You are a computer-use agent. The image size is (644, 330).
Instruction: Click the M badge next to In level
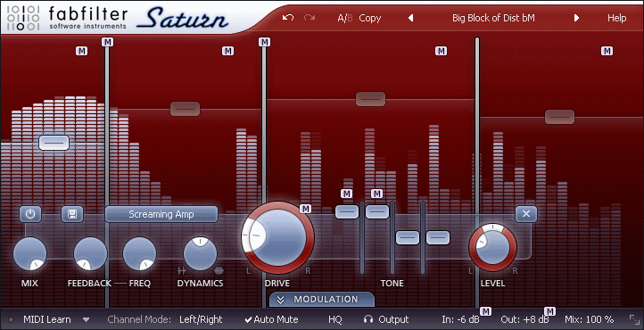tap(486, 311)
